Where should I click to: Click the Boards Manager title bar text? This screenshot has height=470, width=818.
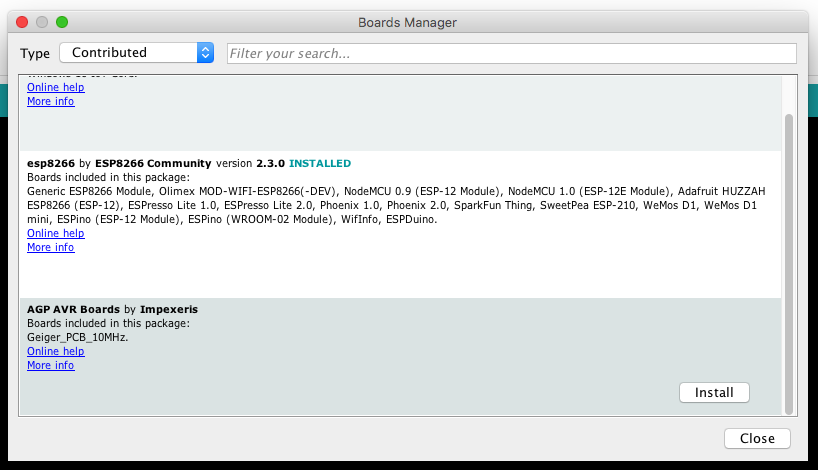click(407, 22)
